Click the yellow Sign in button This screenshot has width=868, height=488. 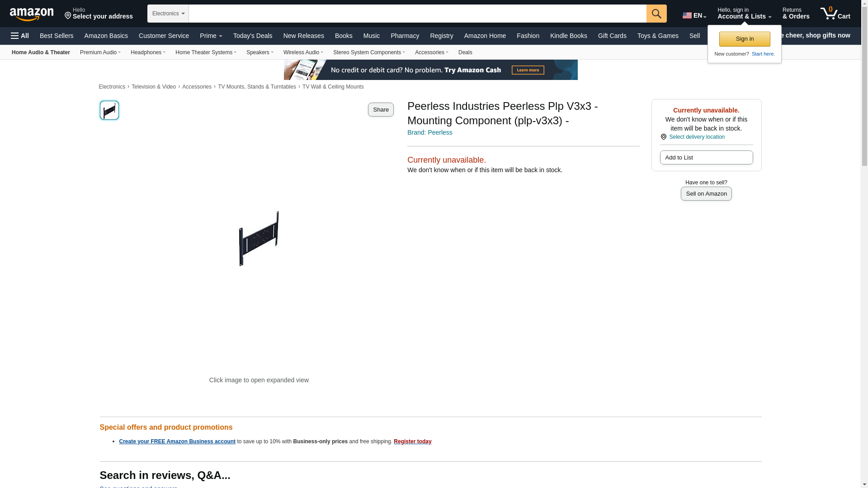(745, 39)
